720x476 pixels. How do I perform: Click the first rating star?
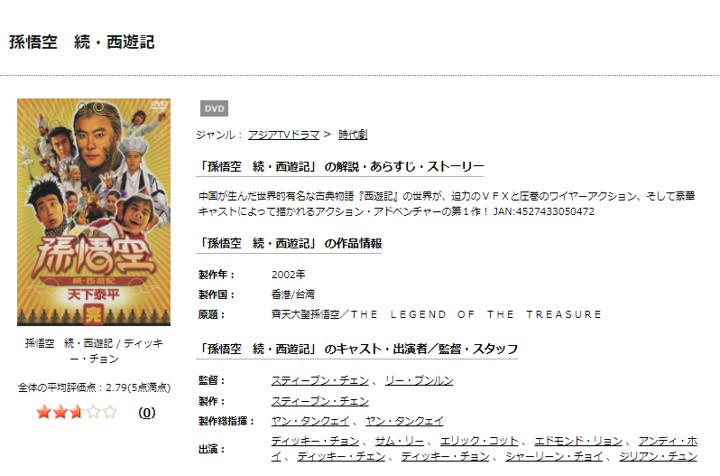[44, 412]
